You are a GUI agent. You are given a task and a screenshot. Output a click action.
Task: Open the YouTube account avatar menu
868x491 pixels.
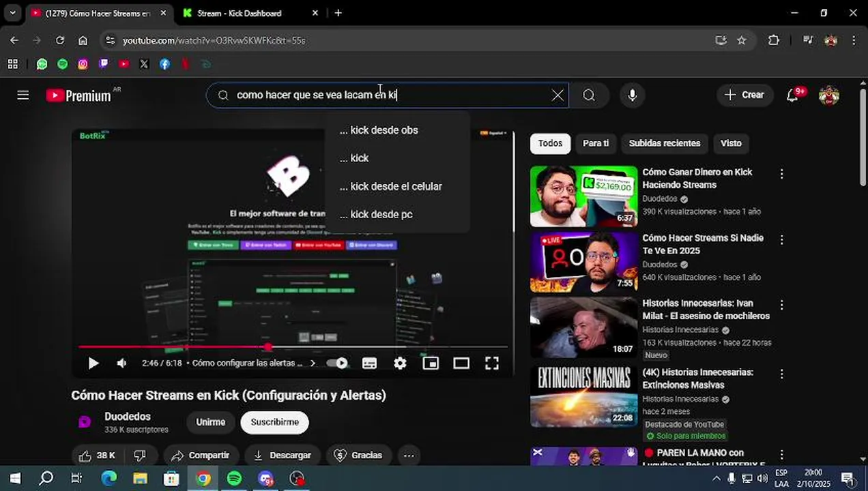click(829, 95)
